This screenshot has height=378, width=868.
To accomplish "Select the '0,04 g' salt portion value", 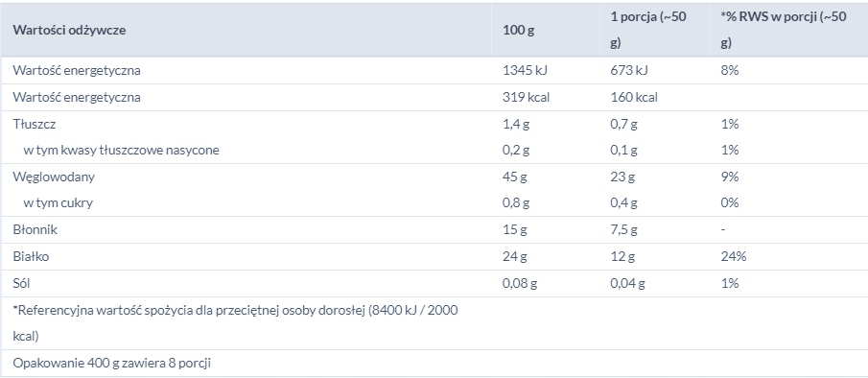I will [x=628, y=283].
